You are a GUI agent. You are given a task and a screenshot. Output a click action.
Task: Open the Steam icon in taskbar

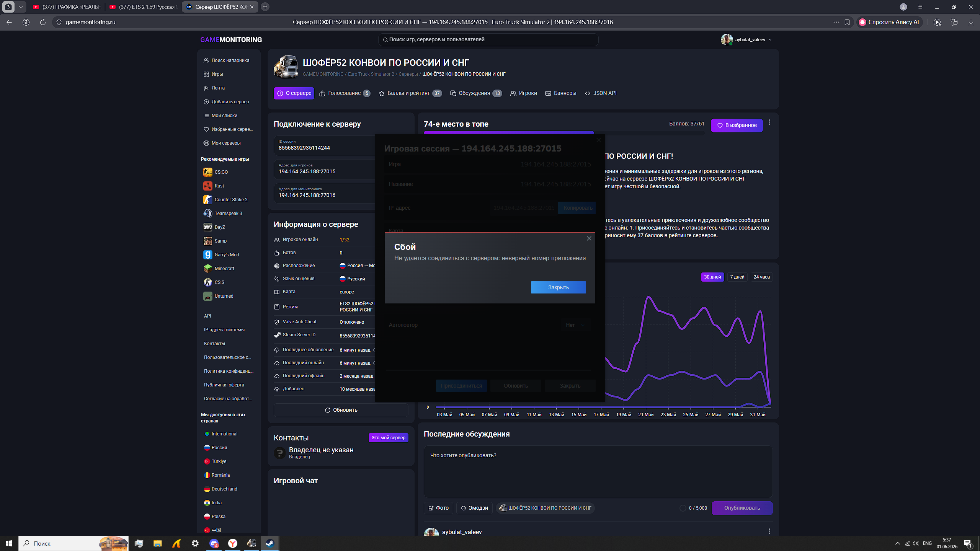270,543
